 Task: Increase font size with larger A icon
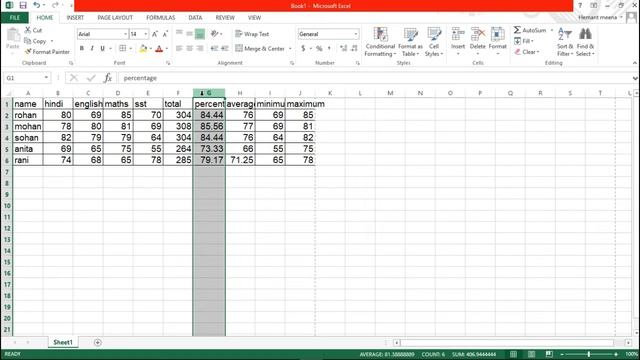point(155,34)
